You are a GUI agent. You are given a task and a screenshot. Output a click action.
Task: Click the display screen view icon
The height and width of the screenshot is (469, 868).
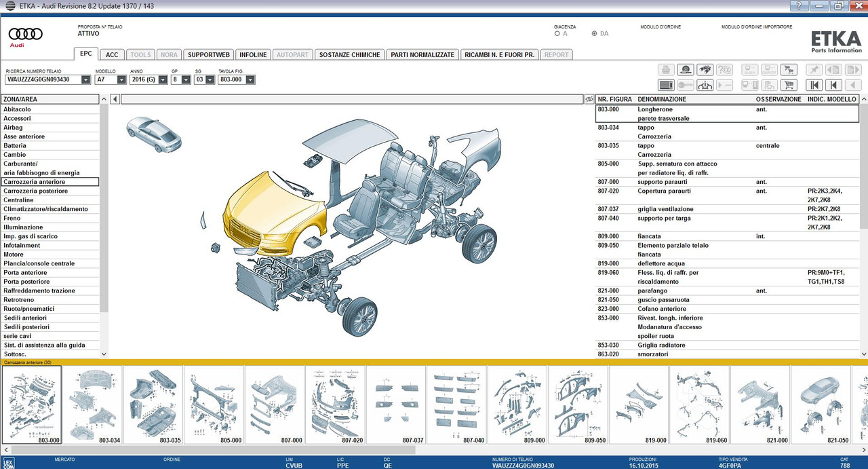tap(666, 85)
